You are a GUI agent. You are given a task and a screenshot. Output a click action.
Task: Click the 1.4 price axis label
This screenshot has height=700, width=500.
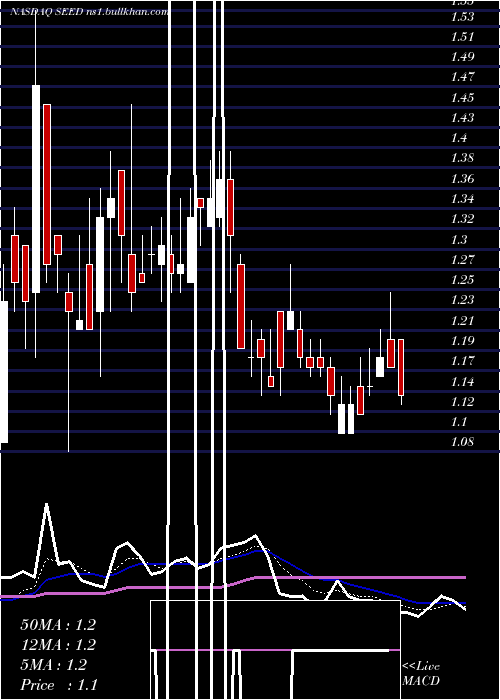[x=459, y=138]
